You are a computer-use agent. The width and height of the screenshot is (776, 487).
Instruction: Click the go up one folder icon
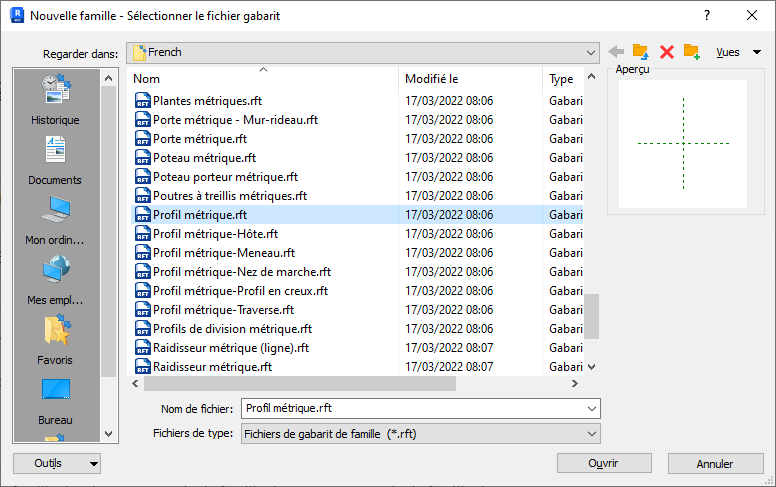click(x=641, y=52)
